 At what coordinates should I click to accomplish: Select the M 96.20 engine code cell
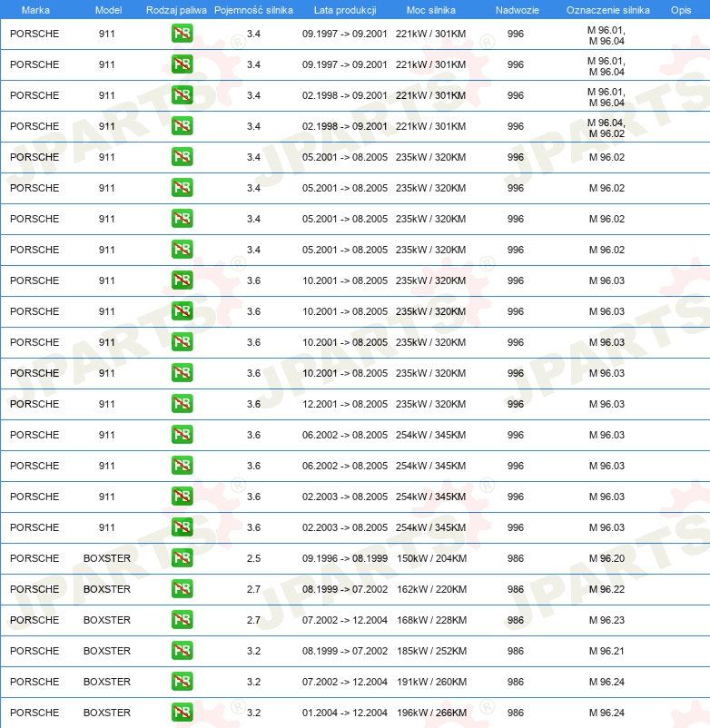tap(606, 558)
